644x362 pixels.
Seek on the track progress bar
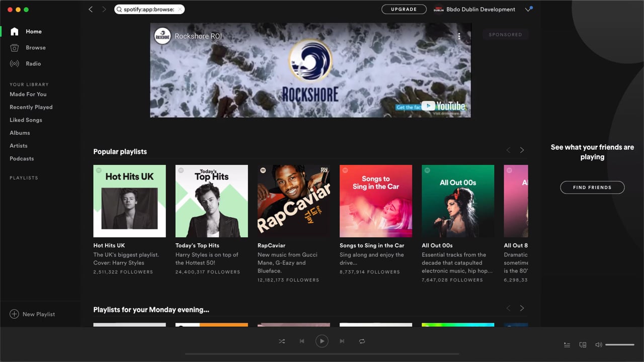tap(322, 354)
